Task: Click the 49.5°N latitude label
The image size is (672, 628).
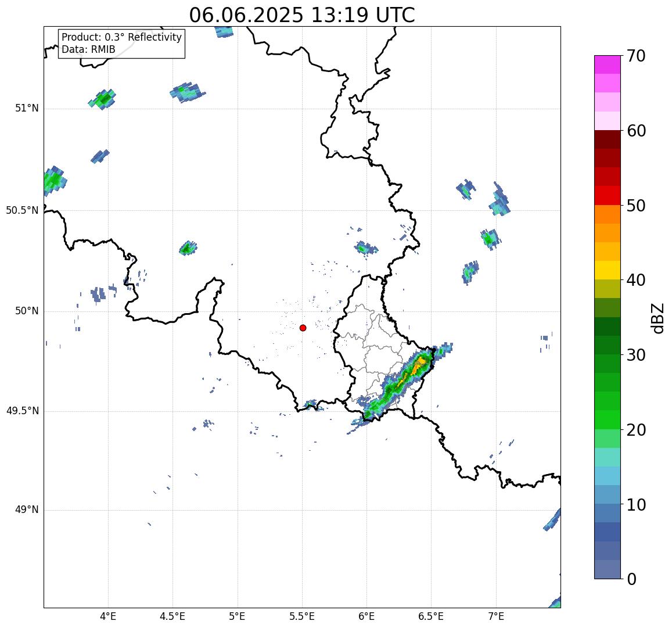Action: pyautogui.click(x=22, y=411)
